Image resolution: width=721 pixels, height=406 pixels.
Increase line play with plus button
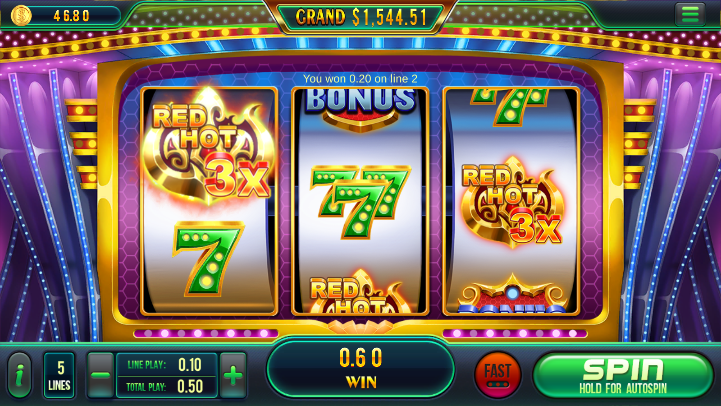(233, 375)
